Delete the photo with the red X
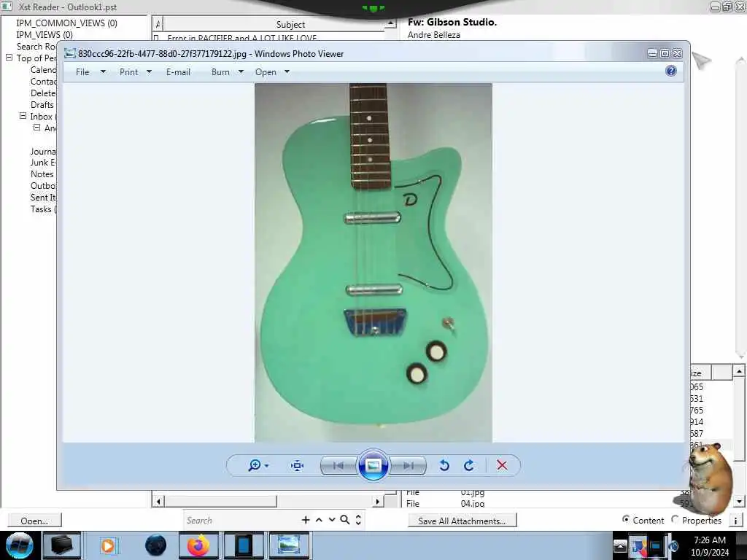This screenshot has width=747, height=560. click(502, 465)
